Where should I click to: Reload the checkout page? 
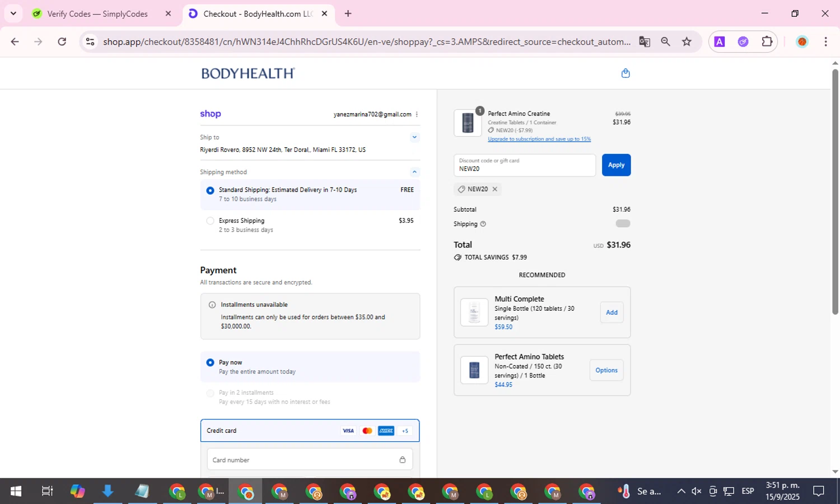tap(62, 41)
